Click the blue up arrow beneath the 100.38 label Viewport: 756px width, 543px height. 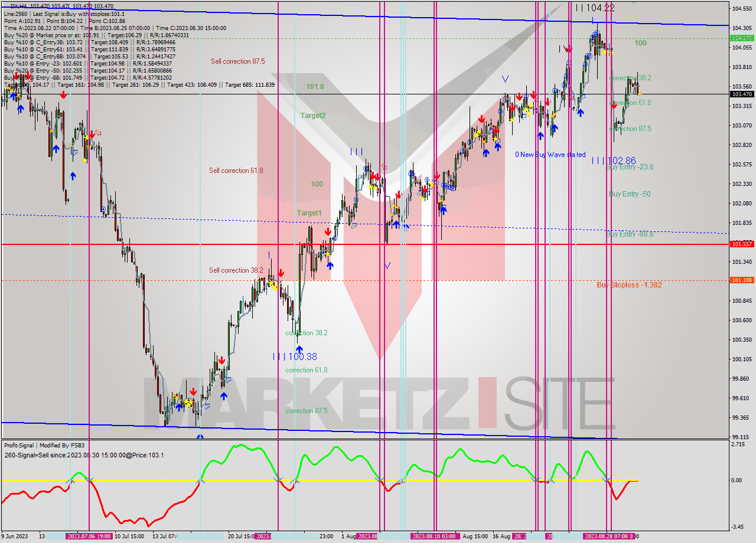299,349
